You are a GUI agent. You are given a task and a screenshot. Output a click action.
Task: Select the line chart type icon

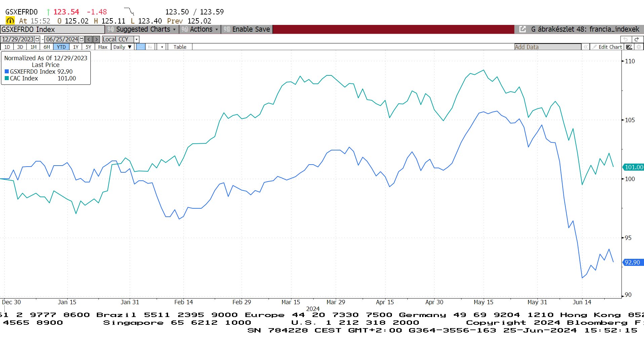click(x=141, y=47)
